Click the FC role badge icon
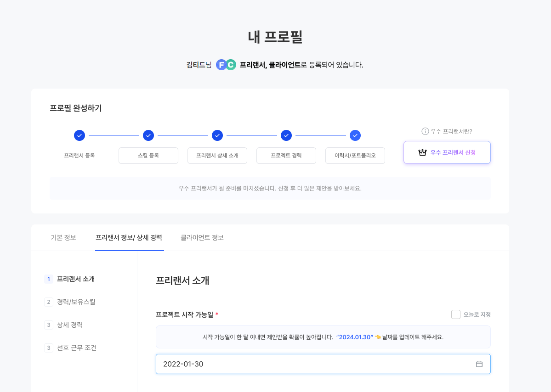This screenshot has height=392, width=551. [226, 65]
